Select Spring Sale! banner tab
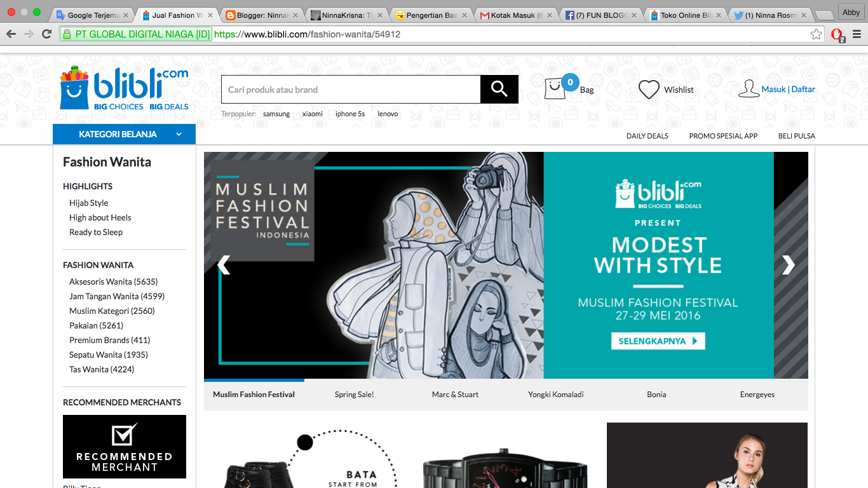The width and height of the screenshot is (868, 488). coord(354,395)
